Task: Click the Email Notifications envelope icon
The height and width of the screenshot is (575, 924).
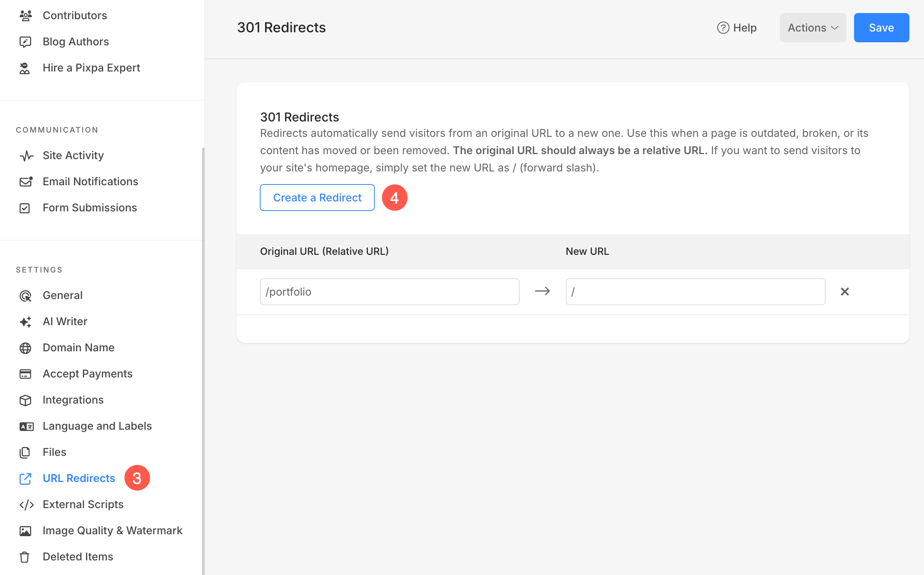Action: tap(26, 181)
